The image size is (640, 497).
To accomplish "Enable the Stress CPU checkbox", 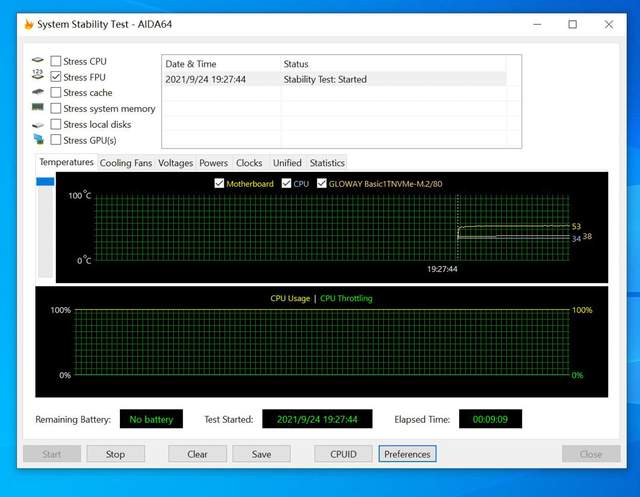I will 56,61.
